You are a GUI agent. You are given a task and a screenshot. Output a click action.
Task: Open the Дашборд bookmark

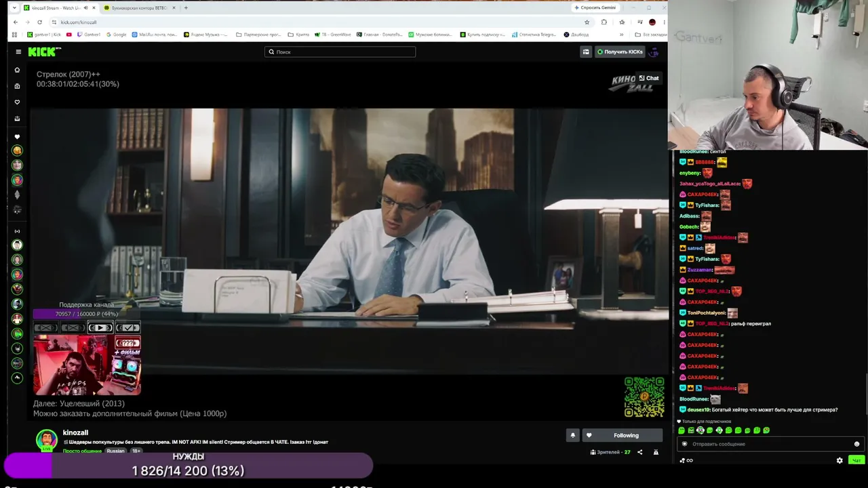[576, 35]
